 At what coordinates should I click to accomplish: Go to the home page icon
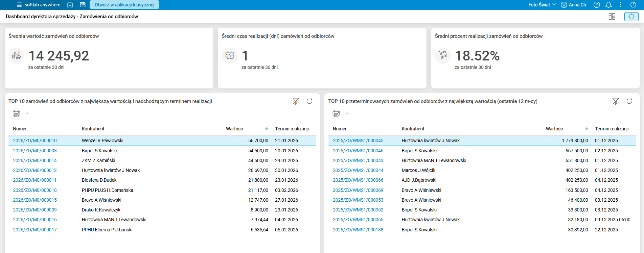[x=70, y=5]
